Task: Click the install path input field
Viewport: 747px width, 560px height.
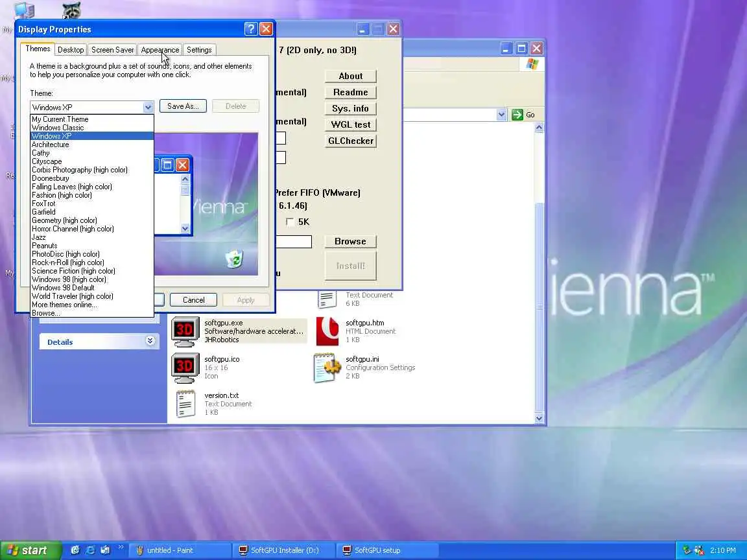Action: (294, 242)
